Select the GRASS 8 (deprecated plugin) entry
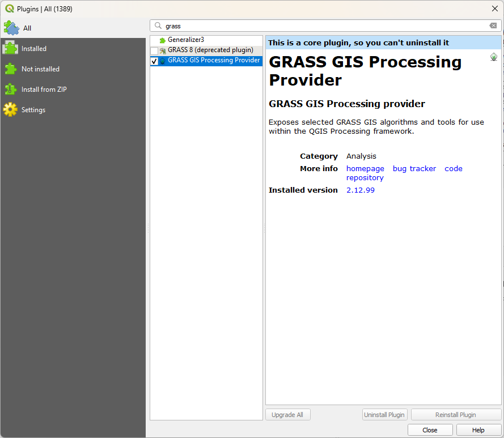The width and height of the screenshot is (504, 438). (x=210, y=50)
